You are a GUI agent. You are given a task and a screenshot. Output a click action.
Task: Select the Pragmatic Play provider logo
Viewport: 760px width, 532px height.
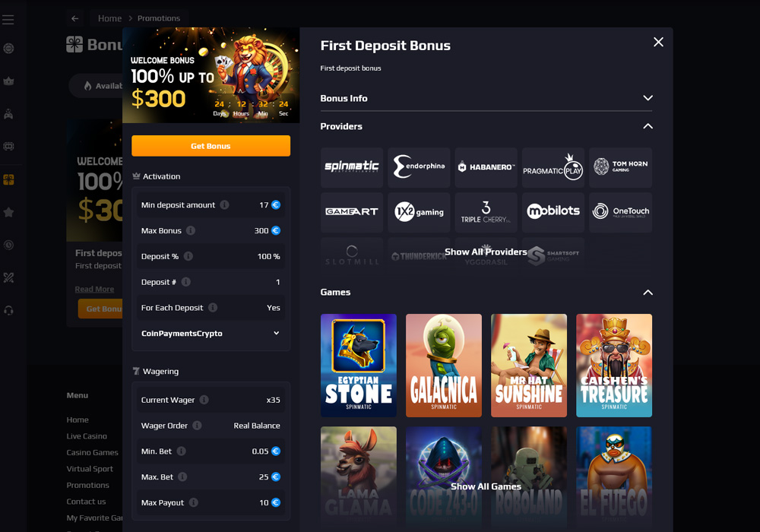pos(553,167)
